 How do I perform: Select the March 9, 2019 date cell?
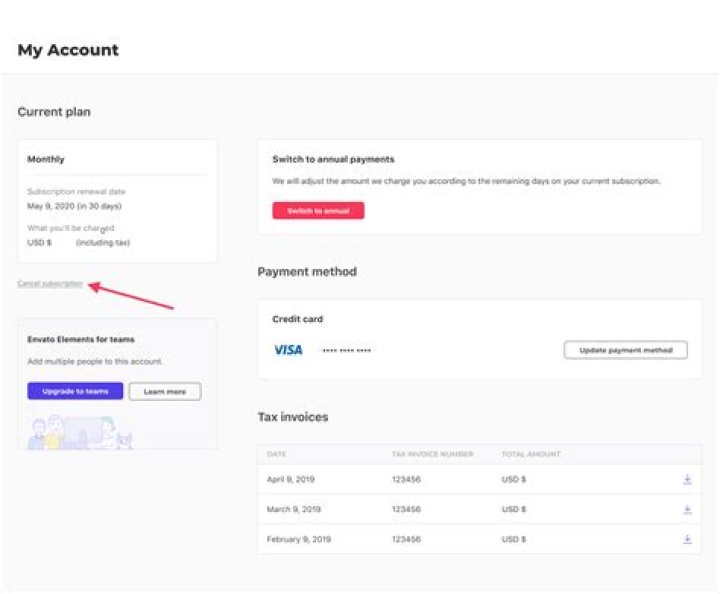click(x=293, y=510)
